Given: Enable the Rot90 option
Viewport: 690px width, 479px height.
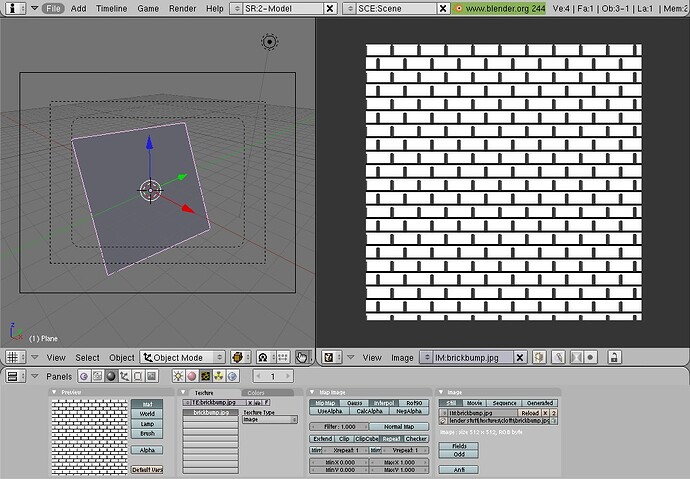Looking at the screenshot, I should (414, 403).
